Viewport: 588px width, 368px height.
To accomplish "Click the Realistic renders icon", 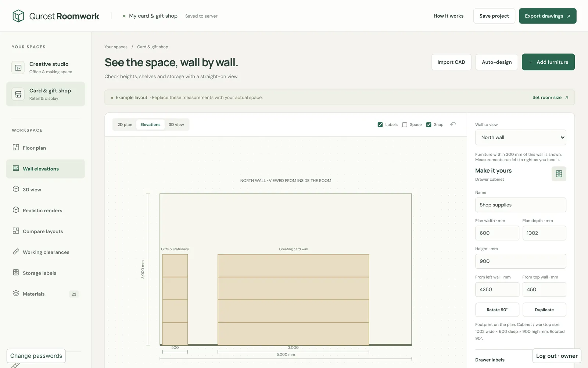I will pos(16,210).
